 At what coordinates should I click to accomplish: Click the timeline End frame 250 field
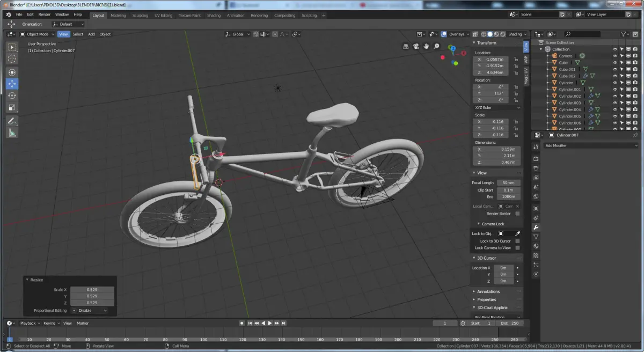(510, 323)
